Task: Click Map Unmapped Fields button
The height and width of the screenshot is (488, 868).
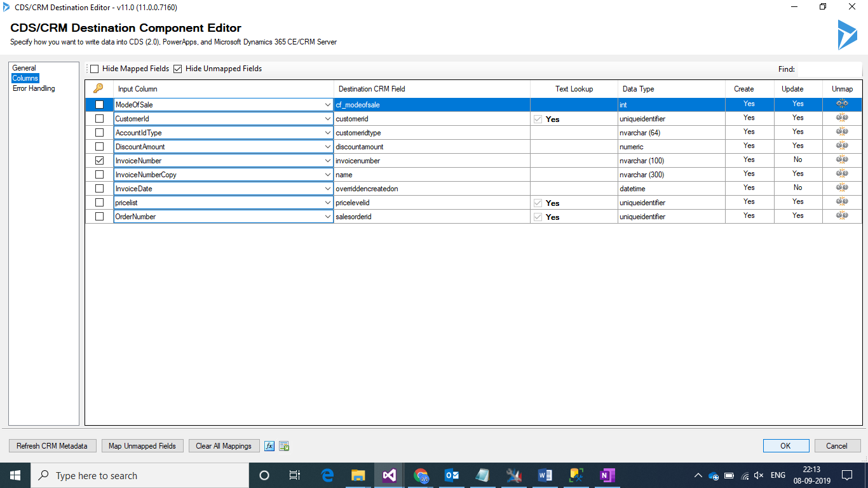Action: pos(142,446)
